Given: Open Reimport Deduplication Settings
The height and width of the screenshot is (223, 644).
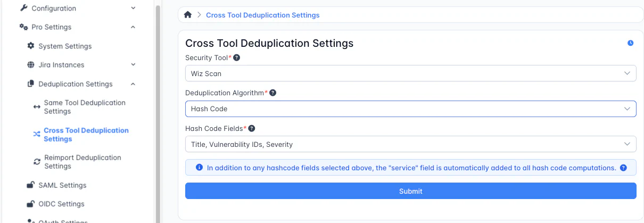Looking at the screenshot, I should point(82,162).
